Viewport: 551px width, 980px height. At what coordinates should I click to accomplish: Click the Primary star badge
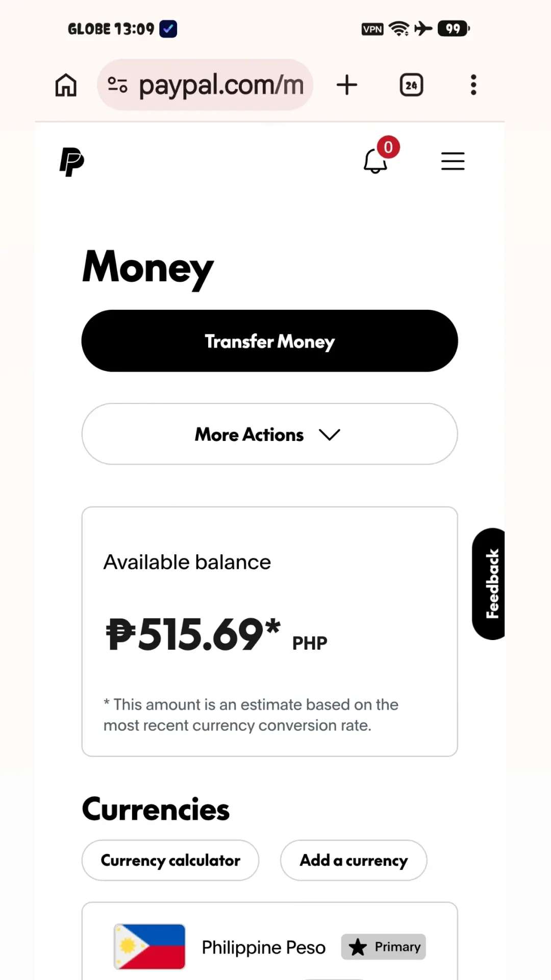(x=384, y=947)
